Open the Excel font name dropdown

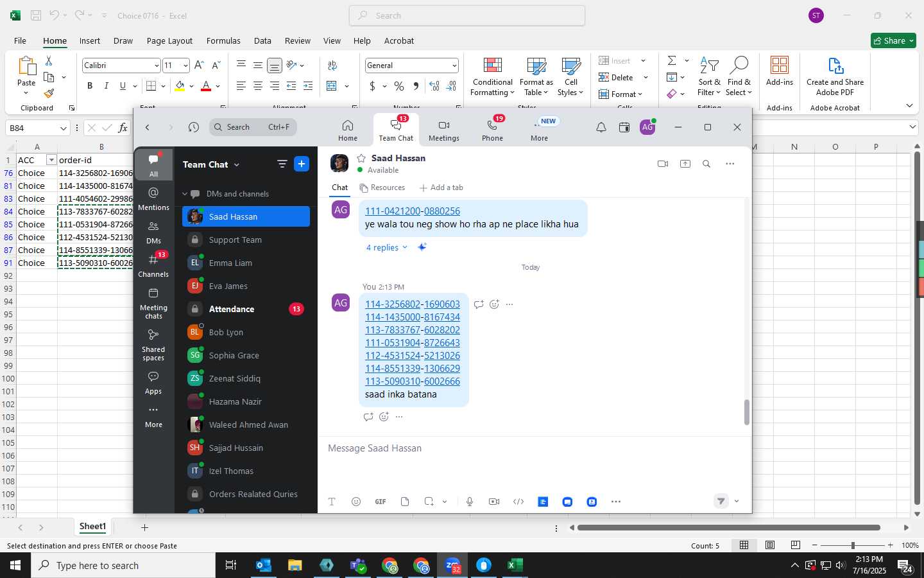[x=157, y=66]
